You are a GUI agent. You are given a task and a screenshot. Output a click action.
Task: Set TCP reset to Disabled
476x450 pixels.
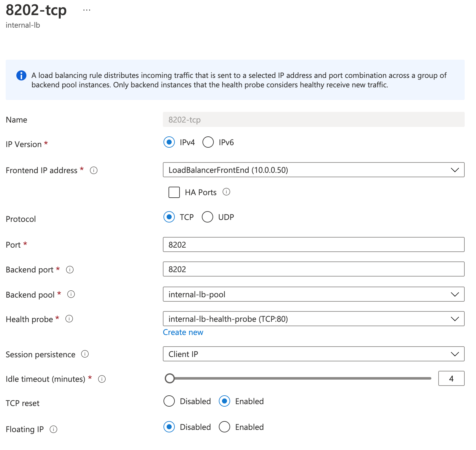(x=169, y=401)
